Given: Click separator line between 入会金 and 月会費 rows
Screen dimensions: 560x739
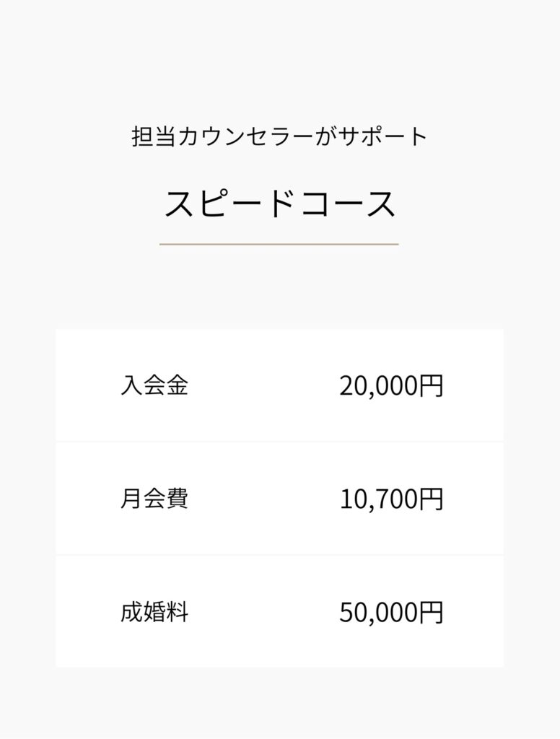Looking at the screenshot, I should coord(279,442).
